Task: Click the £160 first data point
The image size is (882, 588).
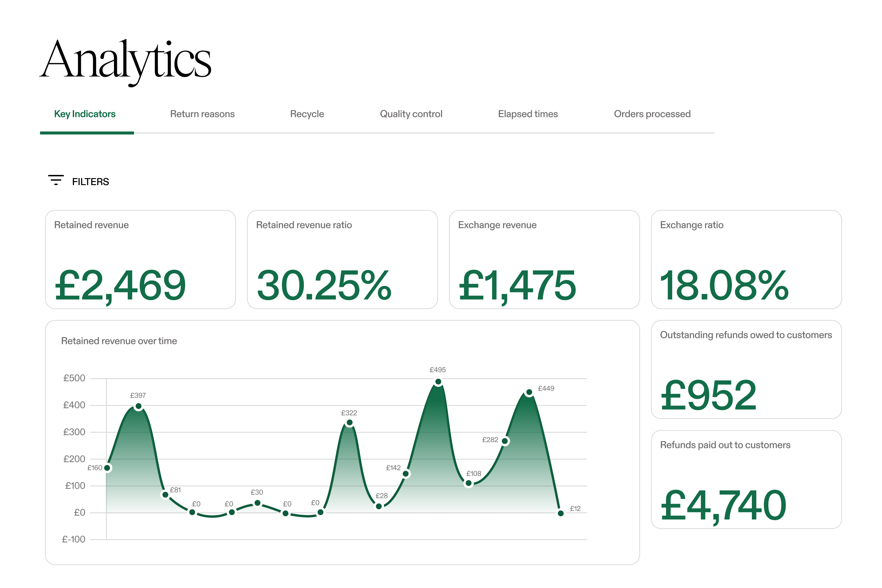Action: point(107,468)
